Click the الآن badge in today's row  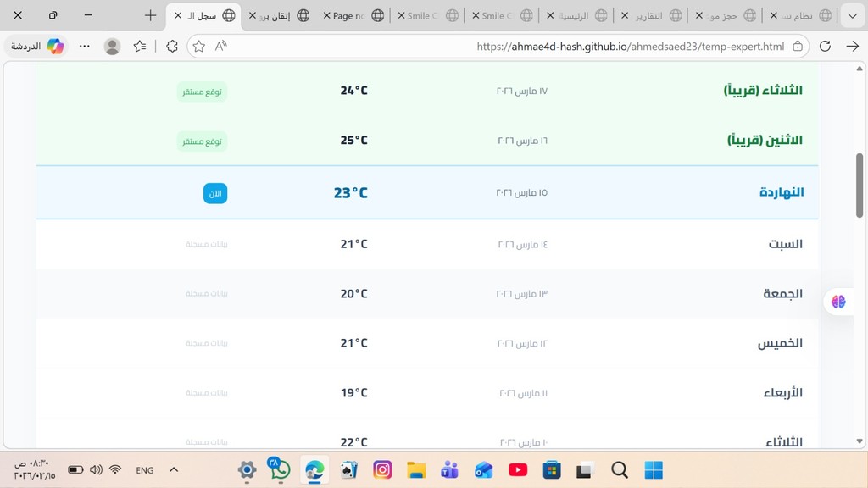click(215, 193)
